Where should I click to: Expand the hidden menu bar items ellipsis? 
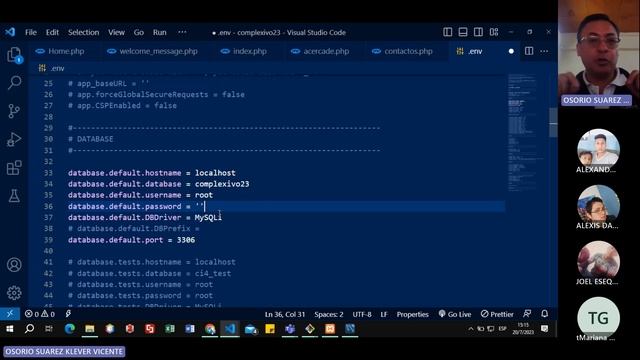[182, 32]
